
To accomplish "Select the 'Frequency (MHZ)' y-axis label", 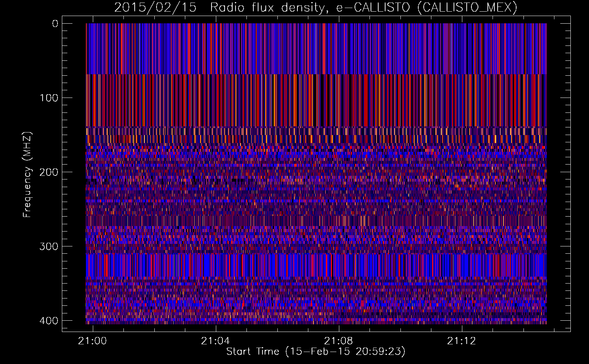I will [x=27, y=175].
